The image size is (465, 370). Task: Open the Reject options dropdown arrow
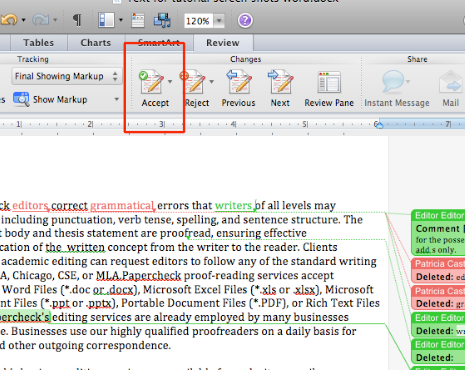coord(211,81)
